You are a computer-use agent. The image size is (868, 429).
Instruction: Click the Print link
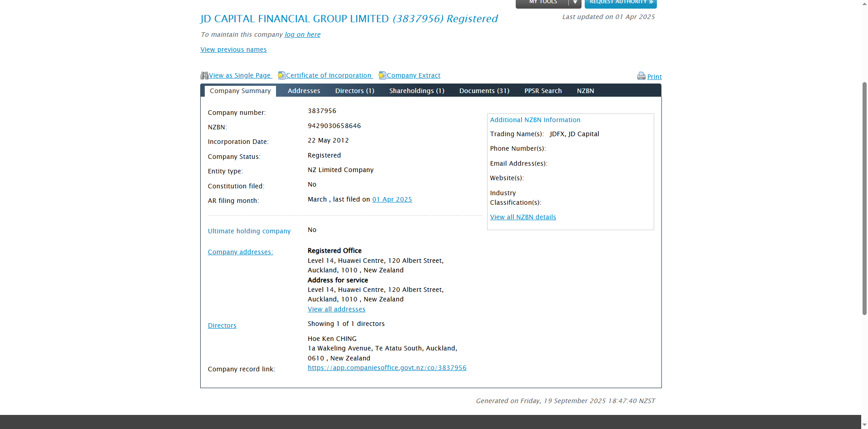pyautogui.click(x=654, y=77)
